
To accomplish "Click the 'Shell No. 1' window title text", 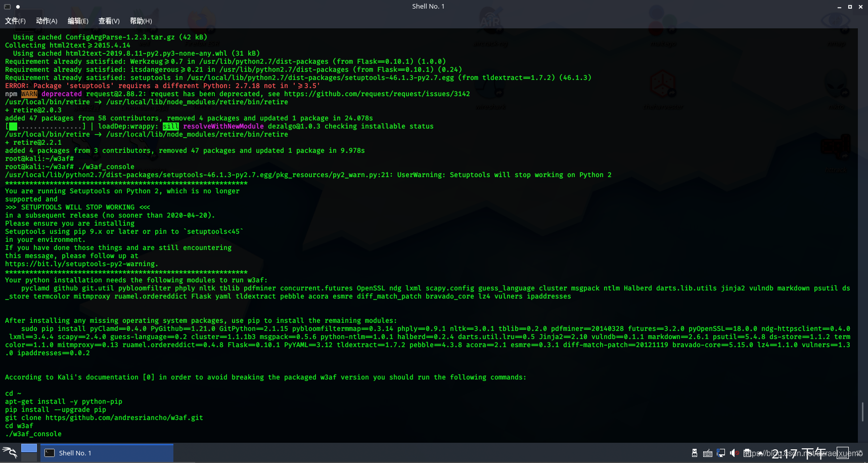I will pyautogui.click(x=428, y=7).
